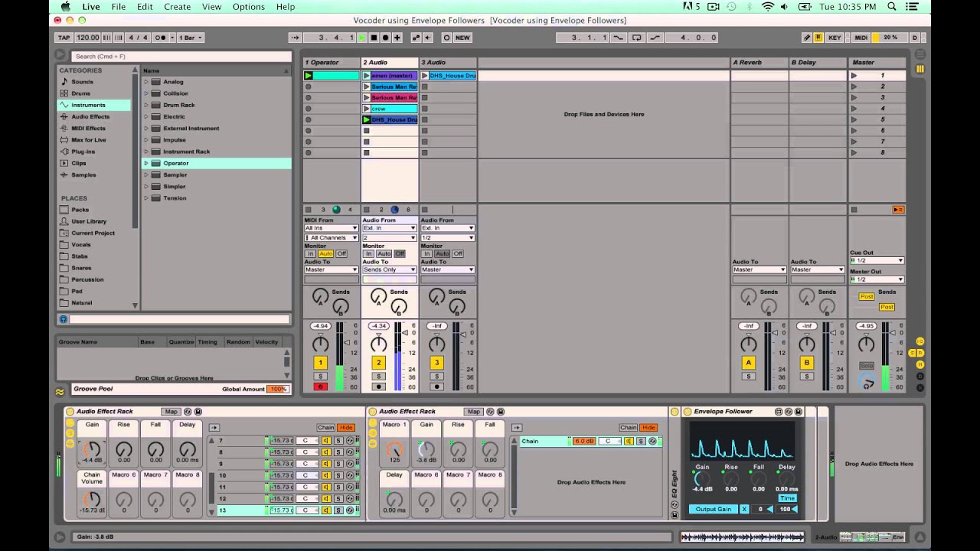Open the Drums category in browser
Screen dimensions: 980x551
pyautogui.click(x=80, y=93)
